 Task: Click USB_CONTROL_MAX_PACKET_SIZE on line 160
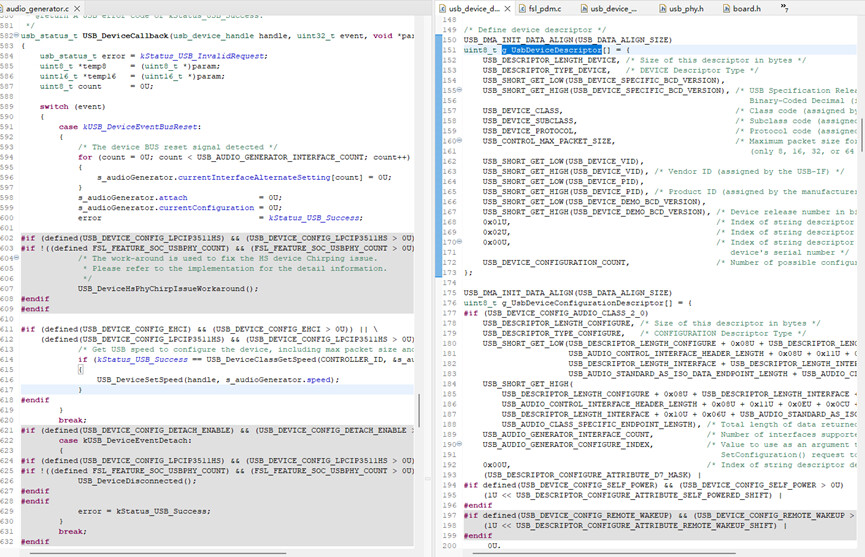click(x=547, y=141)
